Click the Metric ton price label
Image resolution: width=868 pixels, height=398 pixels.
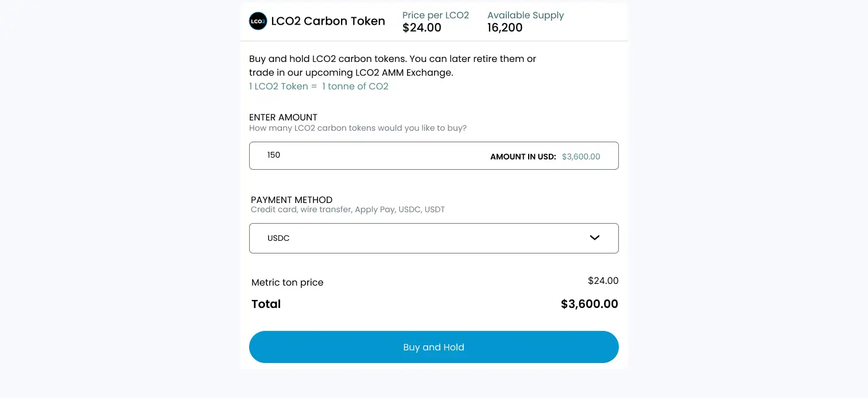pos(287,282)
